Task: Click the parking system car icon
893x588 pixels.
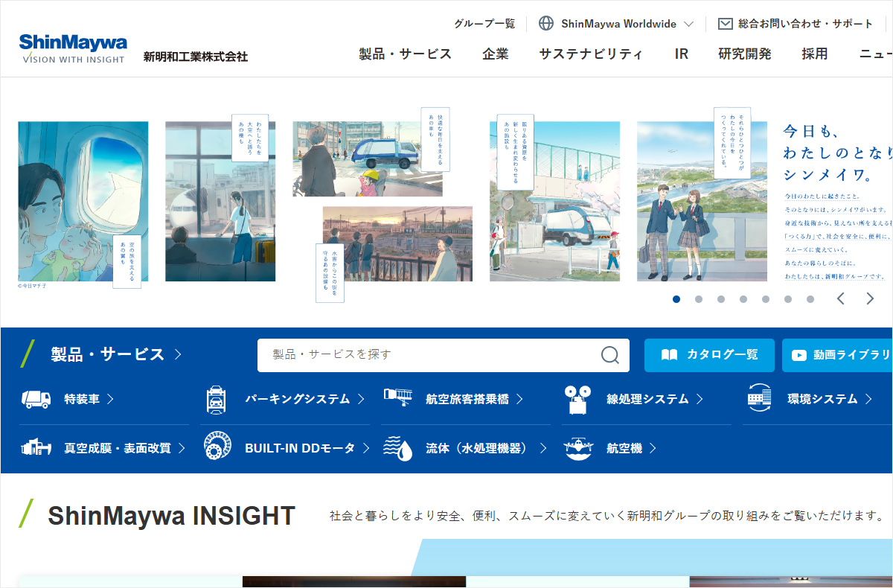Action: [216, 400]
